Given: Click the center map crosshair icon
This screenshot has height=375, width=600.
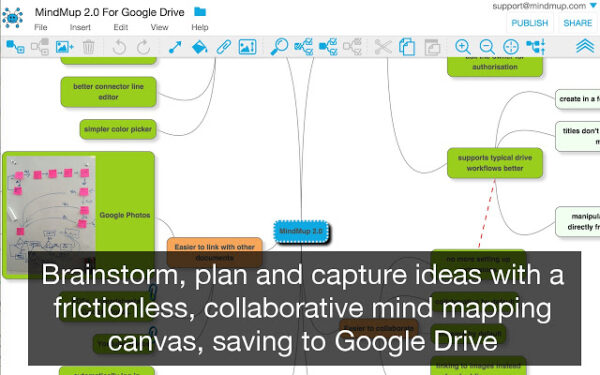Looking at the screenshot, I should click(511, 47).
